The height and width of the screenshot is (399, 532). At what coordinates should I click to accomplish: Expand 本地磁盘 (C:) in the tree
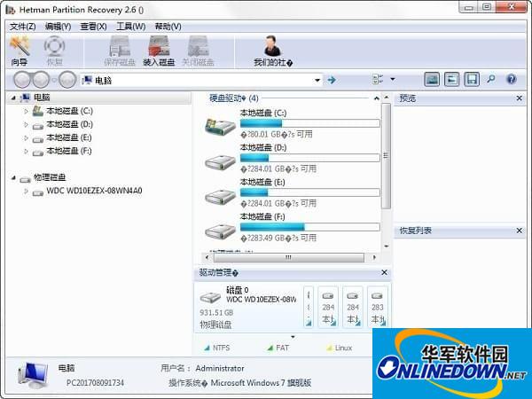point(26,111)
